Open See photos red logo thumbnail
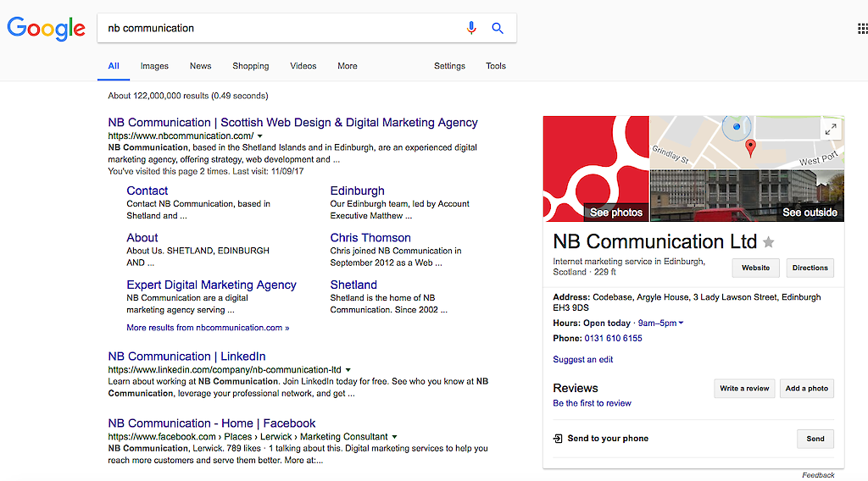Screen dimensions: 868x481 click(596, 169)
